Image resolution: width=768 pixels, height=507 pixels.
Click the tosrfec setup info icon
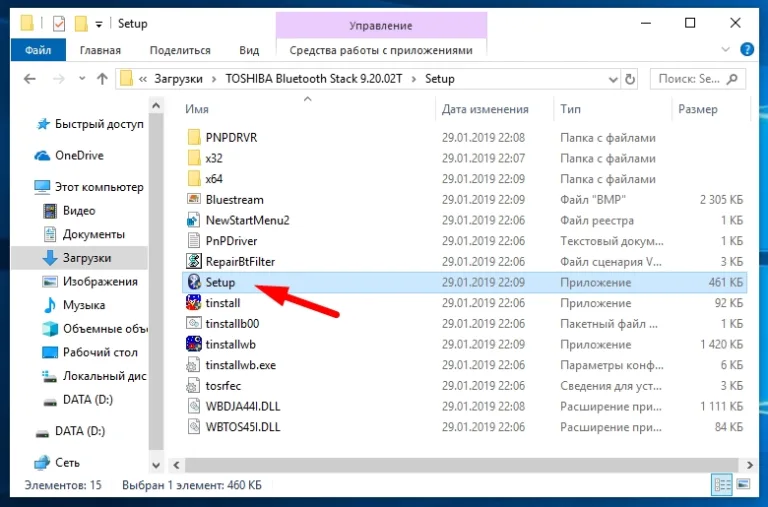coord(193,386)
